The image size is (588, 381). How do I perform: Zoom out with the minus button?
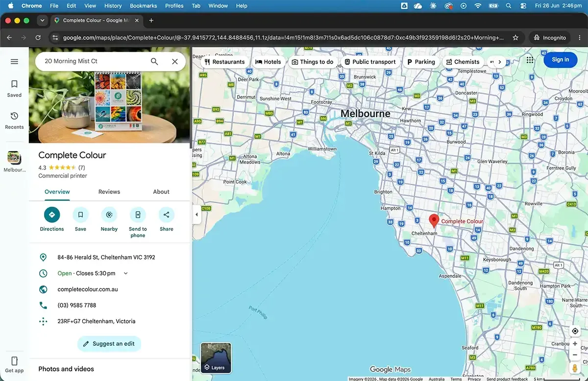[x=575, y=355]
